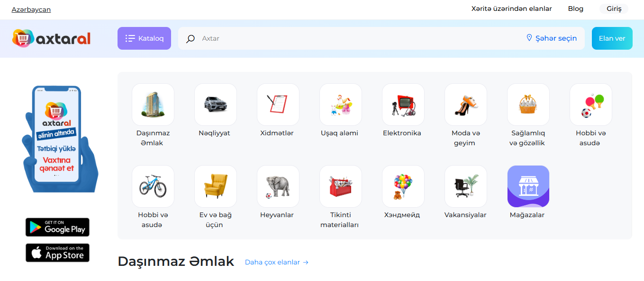The height and width of the screenshot is (281, 644).
Task: Open the Kataloq menu
Action: pos(144,38)
